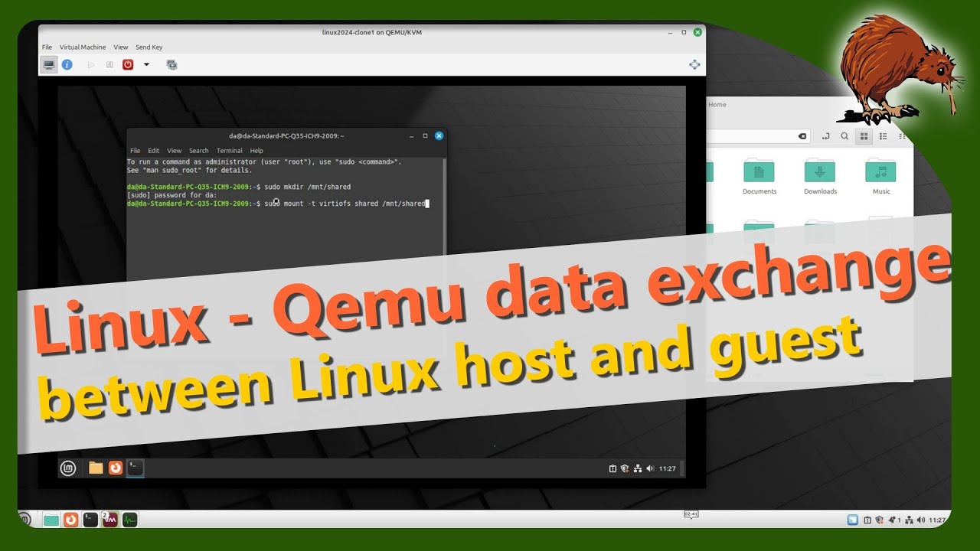The height and width of the screenshot is (551, 980).
Task: Launch Firefox from the host taskbar
Action: 70,520
